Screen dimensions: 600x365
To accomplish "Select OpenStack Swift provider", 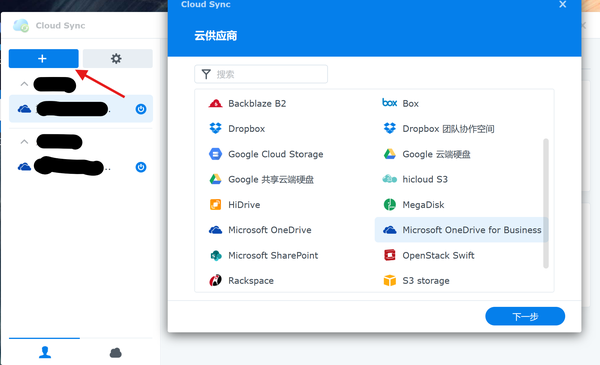I will coord(429,255).
